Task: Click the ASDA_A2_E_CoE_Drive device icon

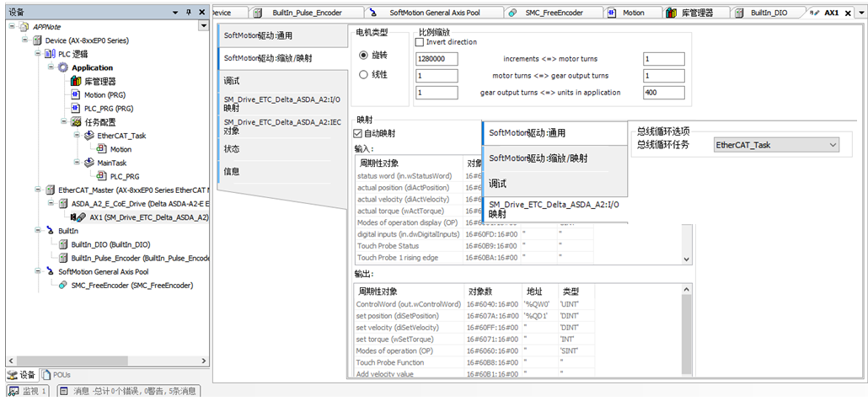Action: pos(63,204)
